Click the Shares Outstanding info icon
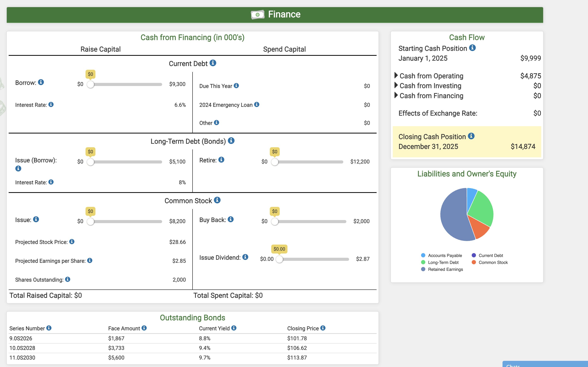The width and height of the screenshot is (588, 367). 68,279
